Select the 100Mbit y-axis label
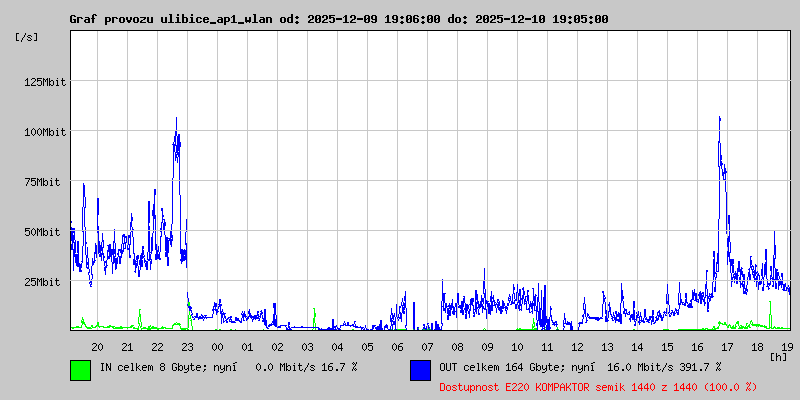The height and width of the screenshot is (400, 800). tap(44, 132)
